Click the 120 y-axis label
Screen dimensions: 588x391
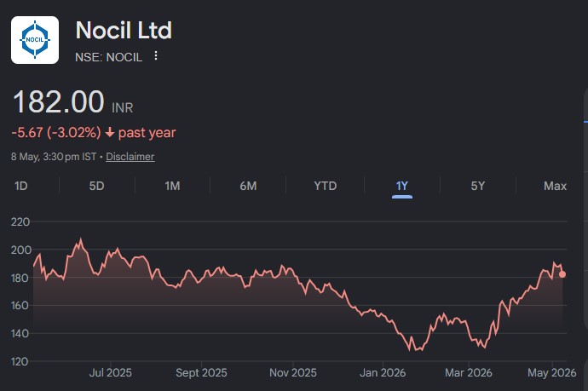tap(20, 361)
